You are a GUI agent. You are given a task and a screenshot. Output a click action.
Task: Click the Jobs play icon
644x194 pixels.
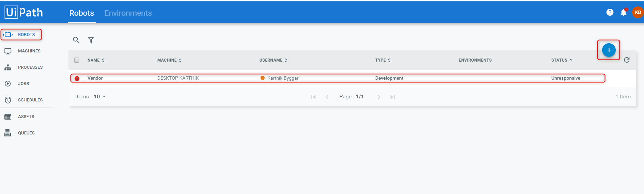click(x=8, y=84)
